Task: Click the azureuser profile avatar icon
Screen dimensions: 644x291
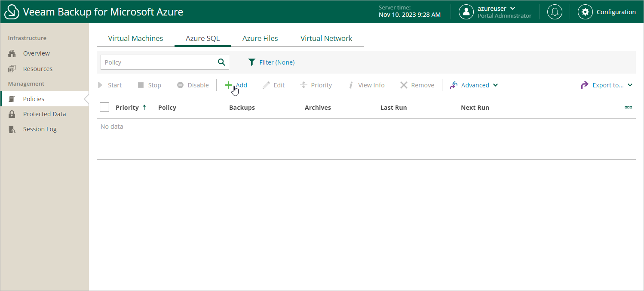Action: tap(466, 12)
